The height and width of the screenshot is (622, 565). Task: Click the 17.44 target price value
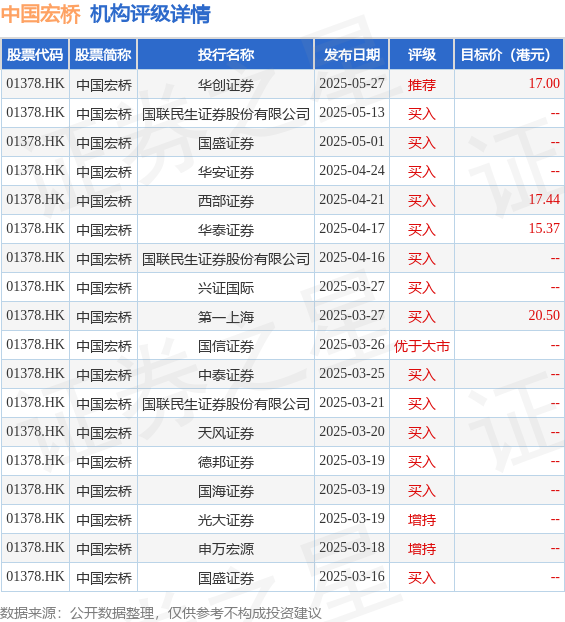(x=544, y=200)
